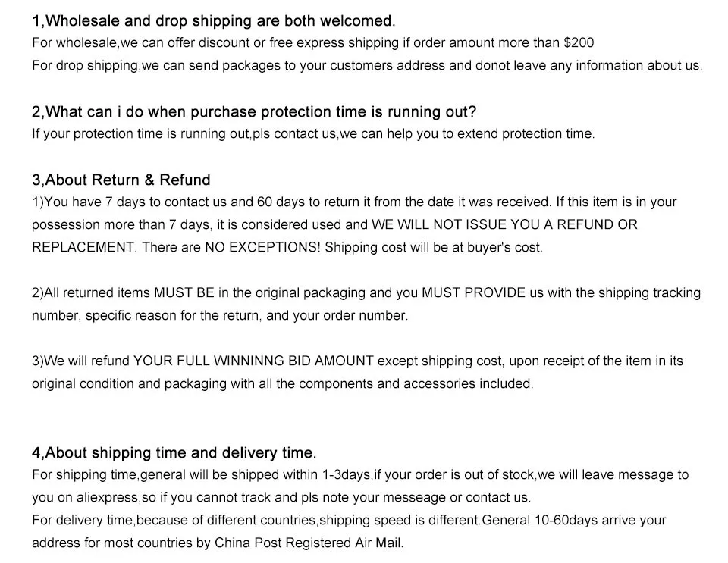Click "Shipping cost will be at buyer's cost"
This screenshot has height=563, width=728.
[x=434, y=247]
